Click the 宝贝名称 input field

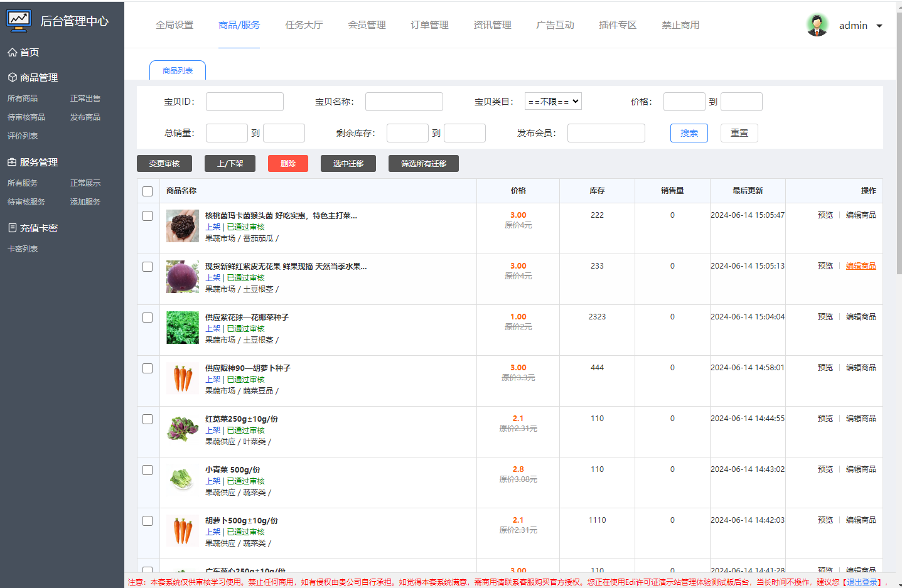[x=404, y=102]
